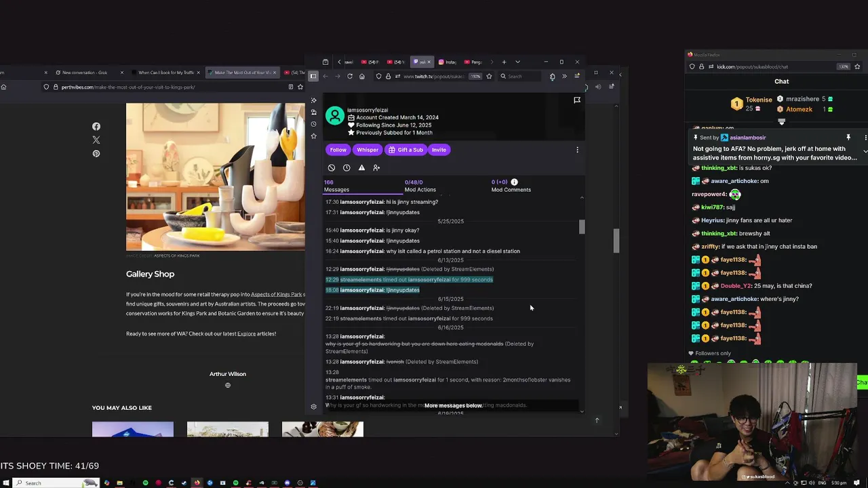
Task: Switch to the Instagram tab
Action: click(448, 62)
